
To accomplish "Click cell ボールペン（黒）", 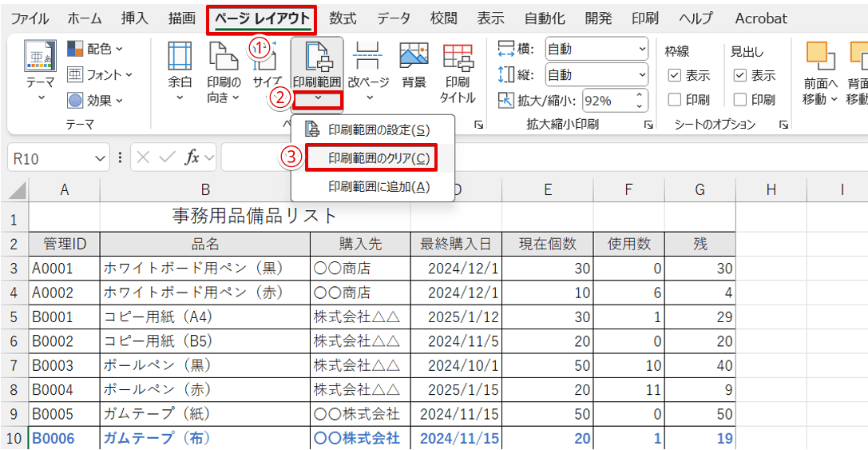I will [x=205, y=366].
